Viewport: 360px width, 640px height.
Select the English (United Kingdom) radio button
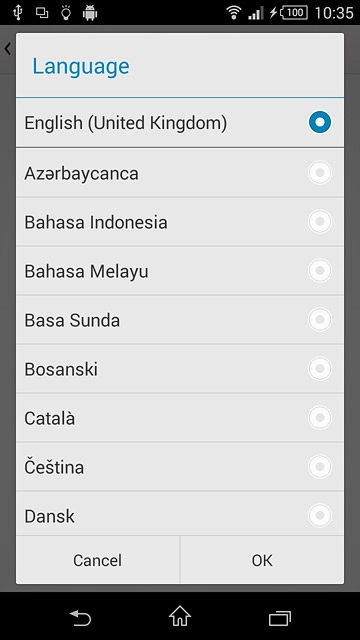(x=320, y=122)
